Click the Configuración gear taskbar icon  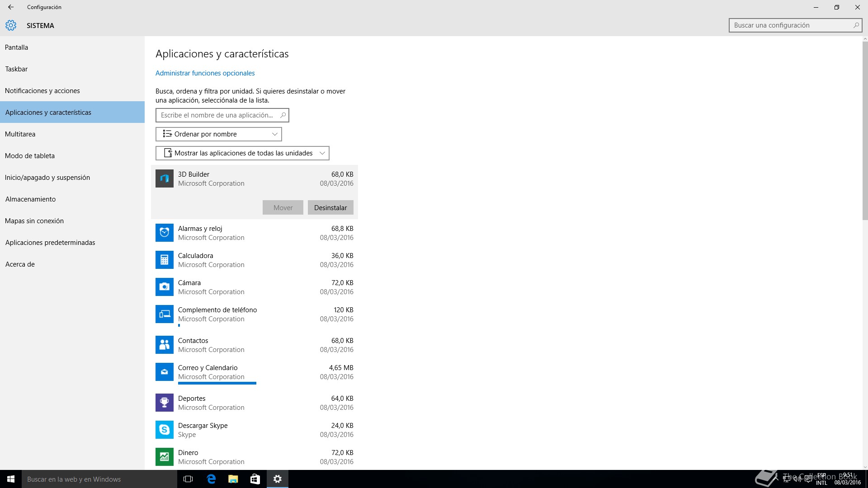coord(278,479)
